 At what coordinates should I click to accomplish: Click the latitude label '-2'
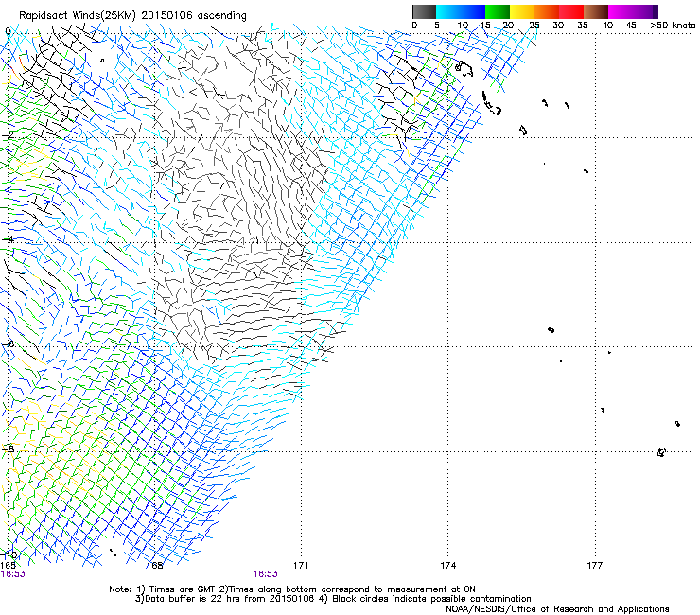click(9, 135)
